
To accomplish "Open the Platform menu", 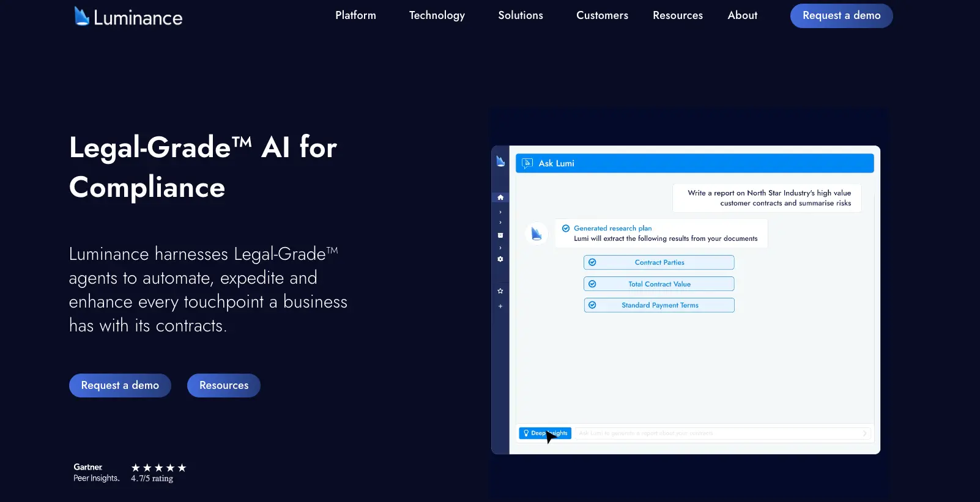I will [x=355, y=15].
